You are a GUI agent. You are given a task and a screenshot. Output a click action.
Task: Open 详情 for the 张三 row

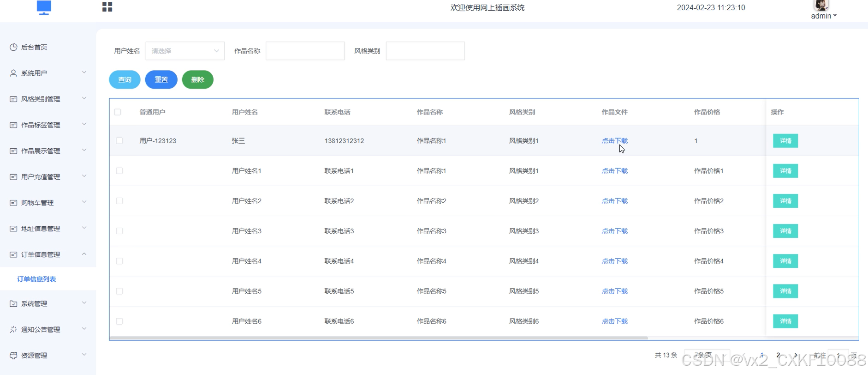coord(785,141)
